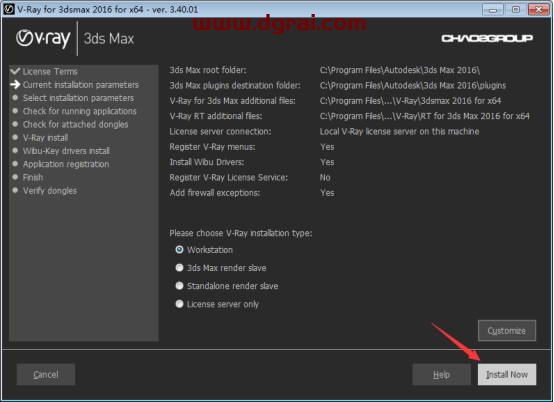Click the Install Now button
The width and height of the screenshot is (554, 402).
pos(507,374)
